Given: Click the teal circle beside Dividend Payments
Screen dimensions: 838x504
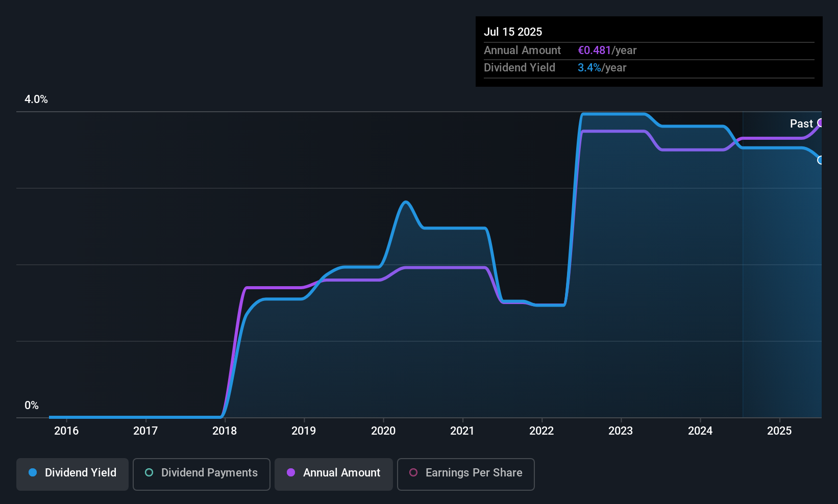Looking at the screenshot, I should 149,473.
